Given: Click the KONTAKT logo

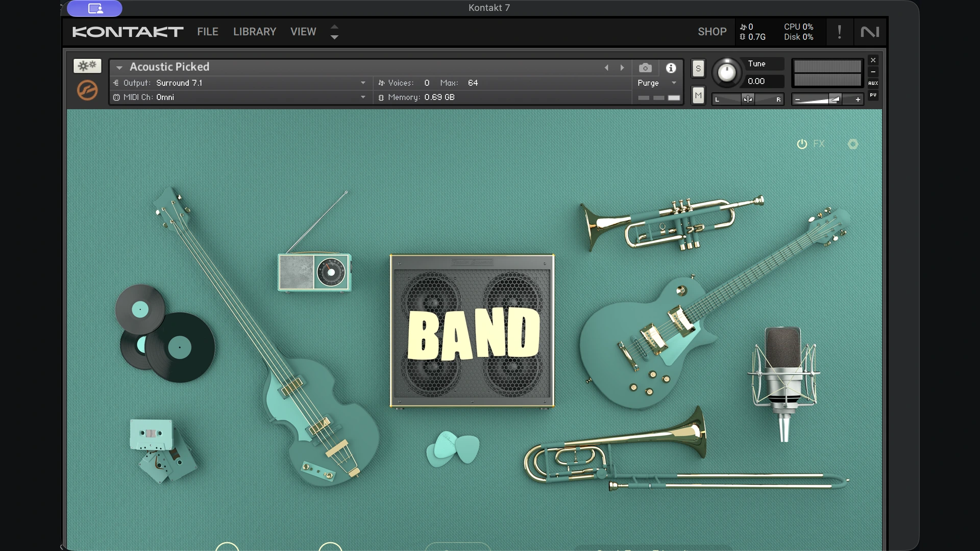Looking at the screenshot, I should [x=128, y=32].
